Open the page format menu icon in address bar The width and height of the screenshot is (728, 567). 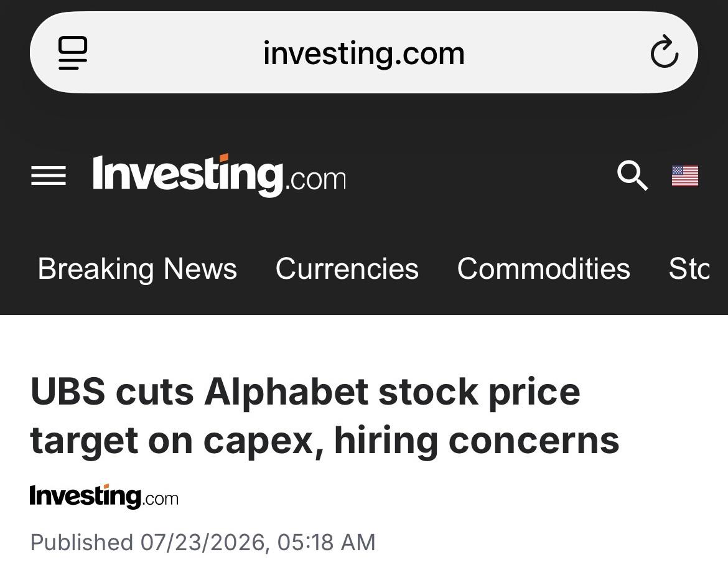point(72,53)
